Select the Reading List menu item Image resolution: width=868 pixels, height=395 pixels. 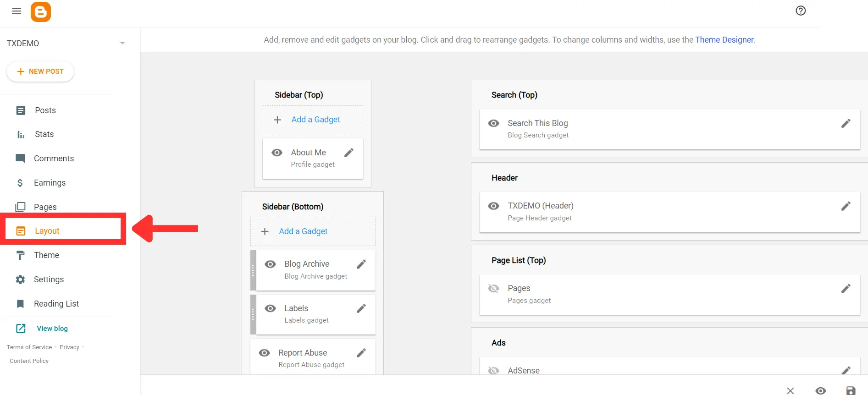(x=57, y=304)
